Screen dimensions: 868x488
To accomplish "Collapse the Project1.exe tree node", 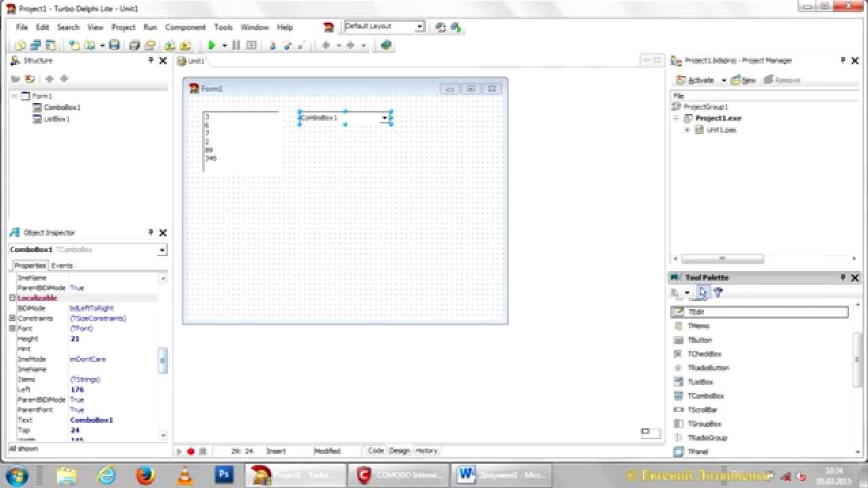I will pyautogui.click(x=675, y=119).
